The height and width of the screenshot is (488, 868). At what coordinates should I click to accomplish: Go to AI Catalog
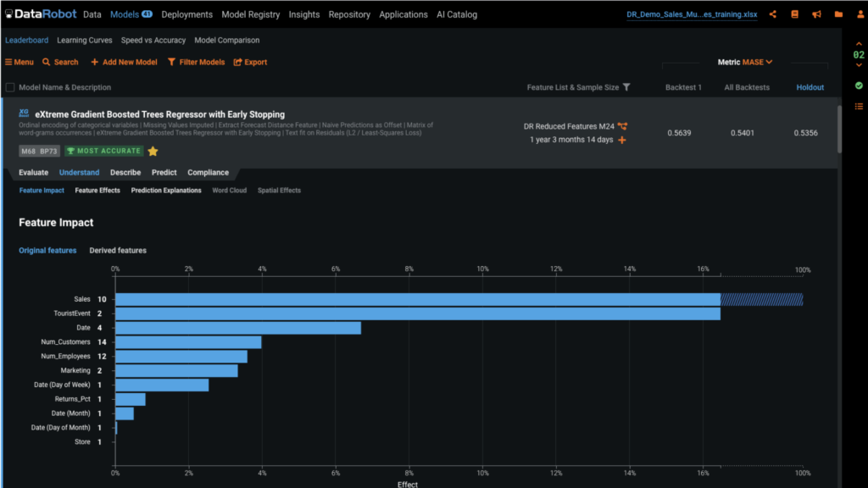click(x=457, y=14)
